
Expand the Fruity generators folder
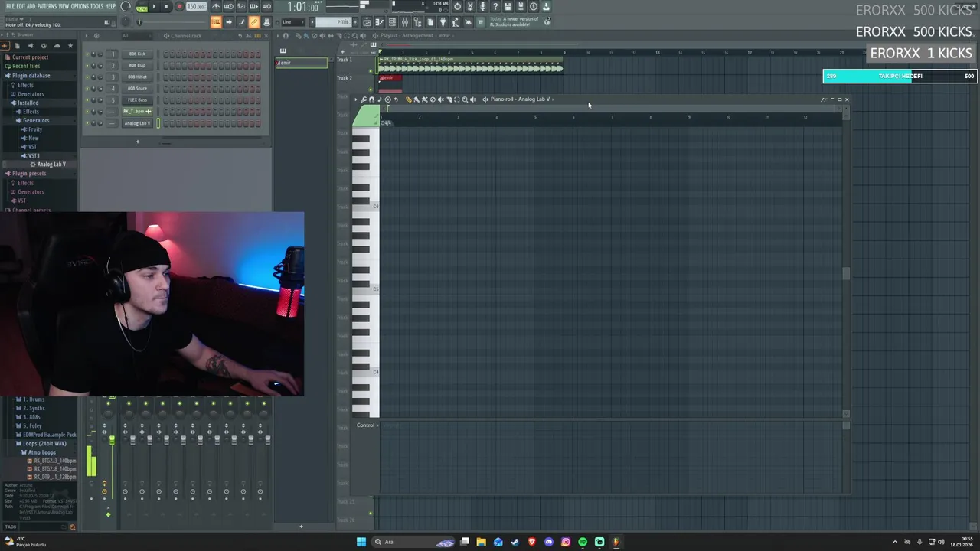[x=35, y=129]
